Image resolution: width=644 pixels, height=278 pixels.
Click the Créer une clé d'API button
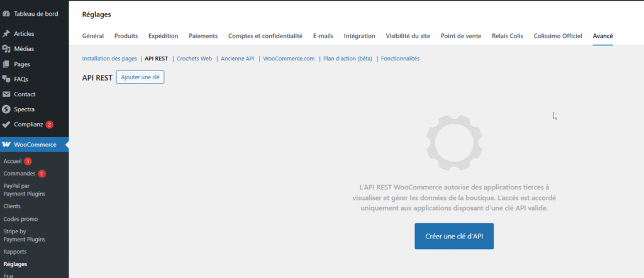pyautogui.click(x=454, y=236)
